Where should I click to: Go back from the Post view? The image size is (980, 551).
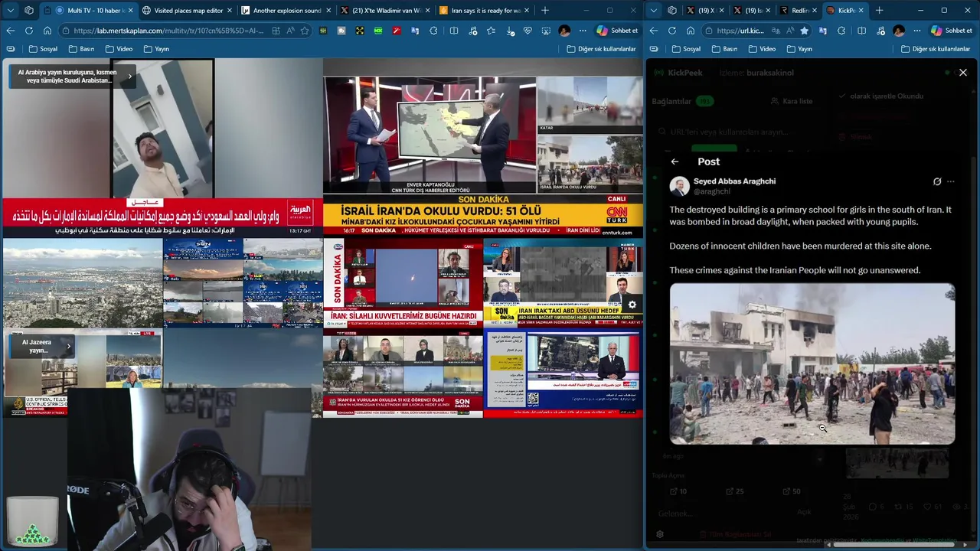pyautogui.click(x=675, y=161)
